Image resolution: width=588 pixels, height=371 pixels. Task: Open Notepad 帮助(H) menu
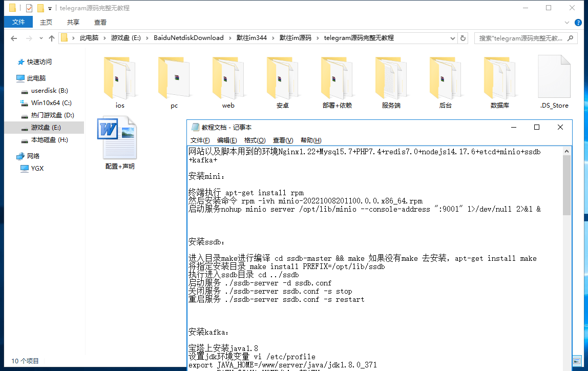pyautogui.click(x=311, y=140)
